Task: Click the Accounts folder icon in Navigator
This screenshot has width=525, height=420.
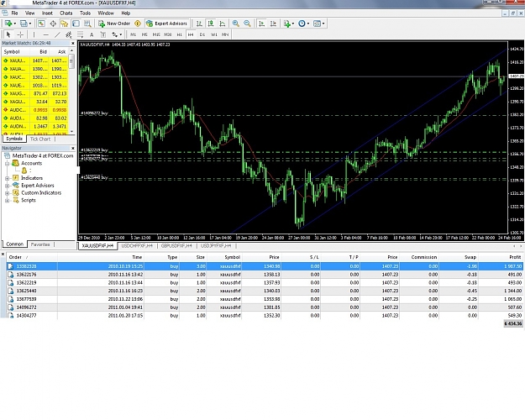Action: pos(15,163)
